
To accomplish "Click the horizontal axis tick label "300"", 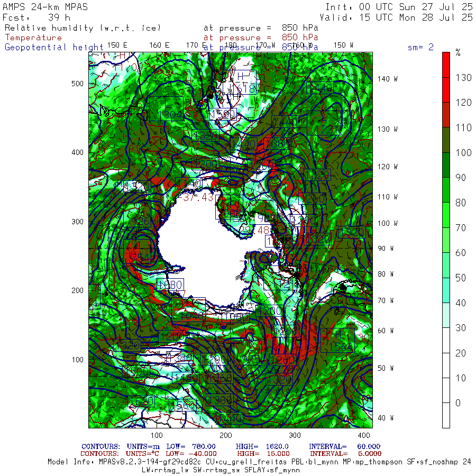I will (x=295, y=435).
